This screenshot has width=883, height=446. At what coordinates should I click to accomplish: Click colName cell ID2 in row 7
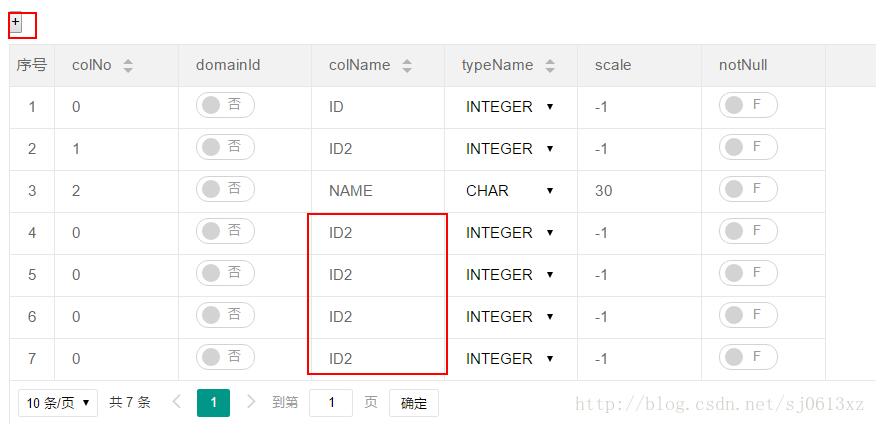pos(341,359)
